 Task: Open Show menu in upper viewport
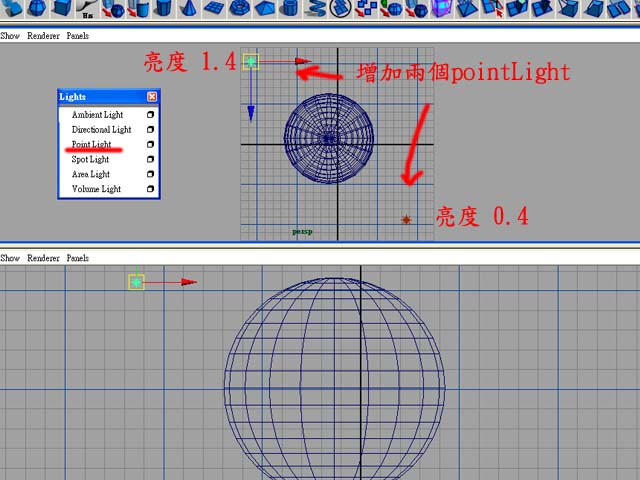point(10,36)
